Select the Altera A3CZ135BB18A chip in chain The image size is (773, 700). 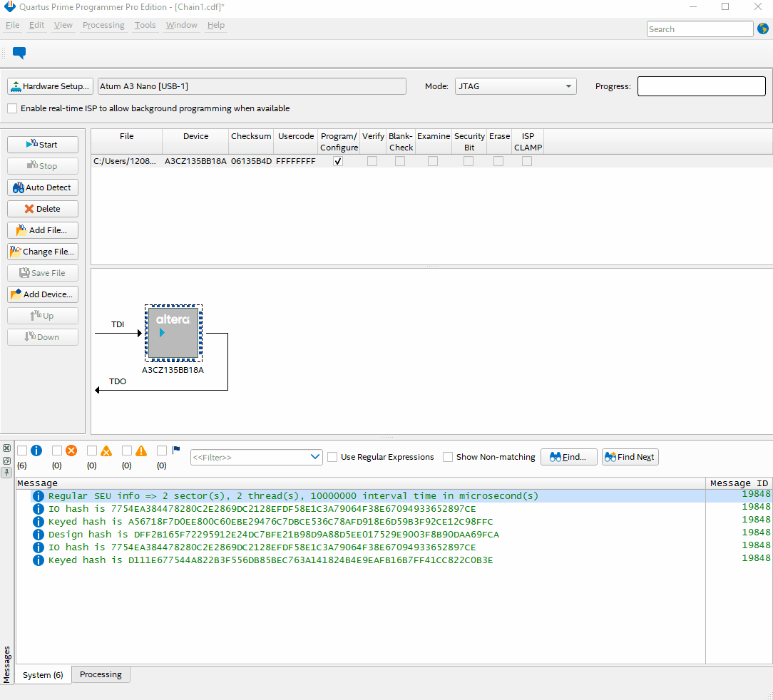click(x=173, y=333)
